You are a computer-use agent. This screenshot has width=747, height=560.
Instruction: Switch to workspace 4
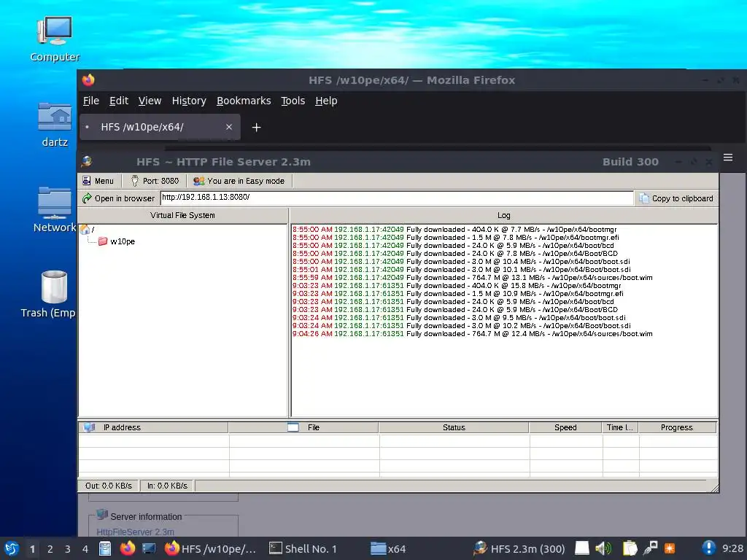coord(85,549)
